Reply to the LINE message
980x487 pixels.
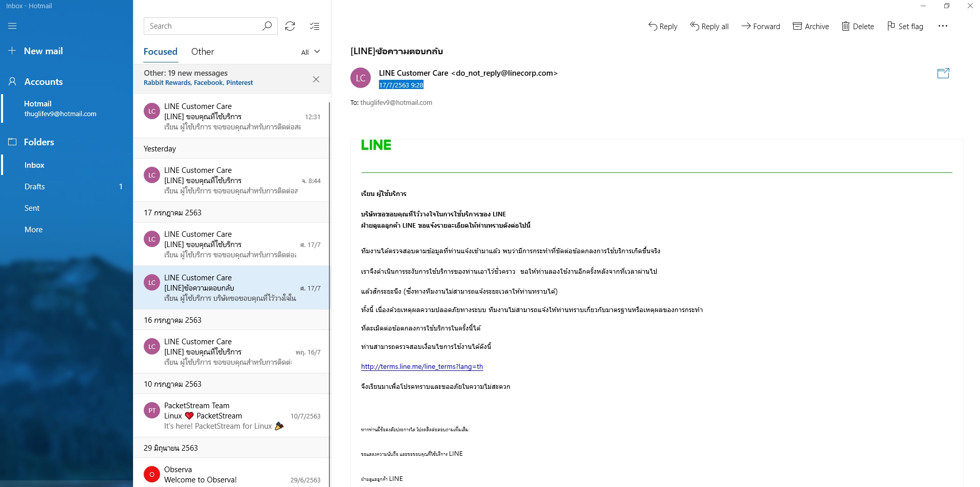pyautogui.click(x=663, y=26)
